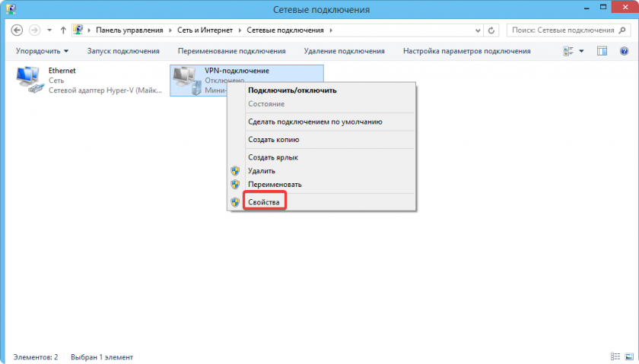Click Запуск подключения in the toolbar

tap(123, 51)
